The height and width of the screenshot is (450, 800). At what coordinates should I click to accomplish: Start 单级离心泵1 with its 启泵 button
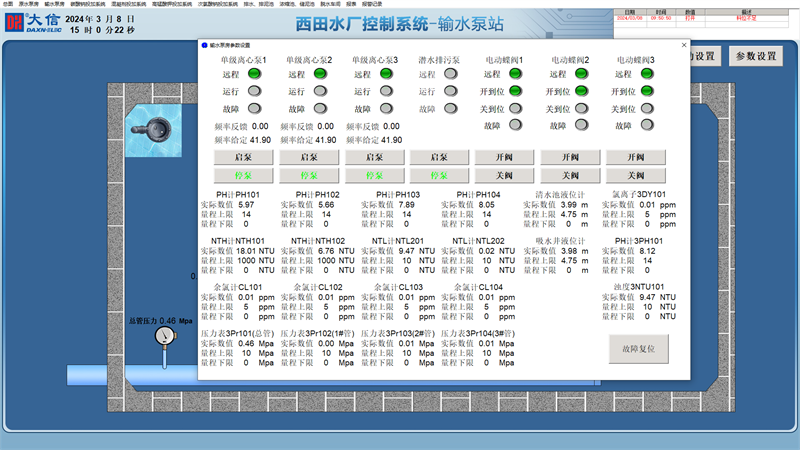[x=244, y=157]
